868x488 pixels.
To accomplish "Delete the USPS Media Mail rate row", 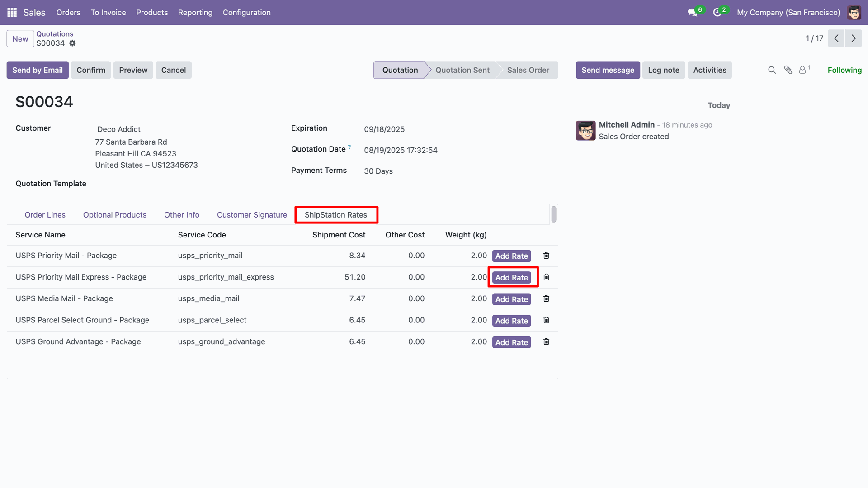I will (546, 299).
